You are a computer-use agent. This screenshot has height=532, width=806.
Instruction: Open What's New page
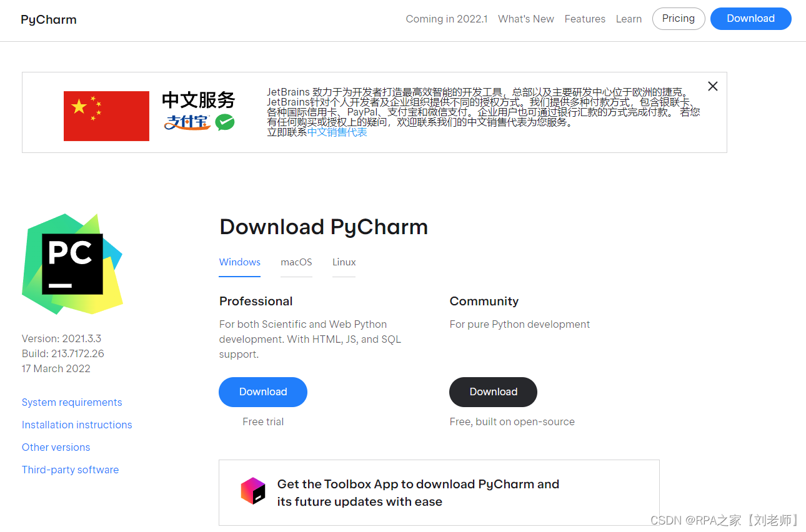[526, 19]
